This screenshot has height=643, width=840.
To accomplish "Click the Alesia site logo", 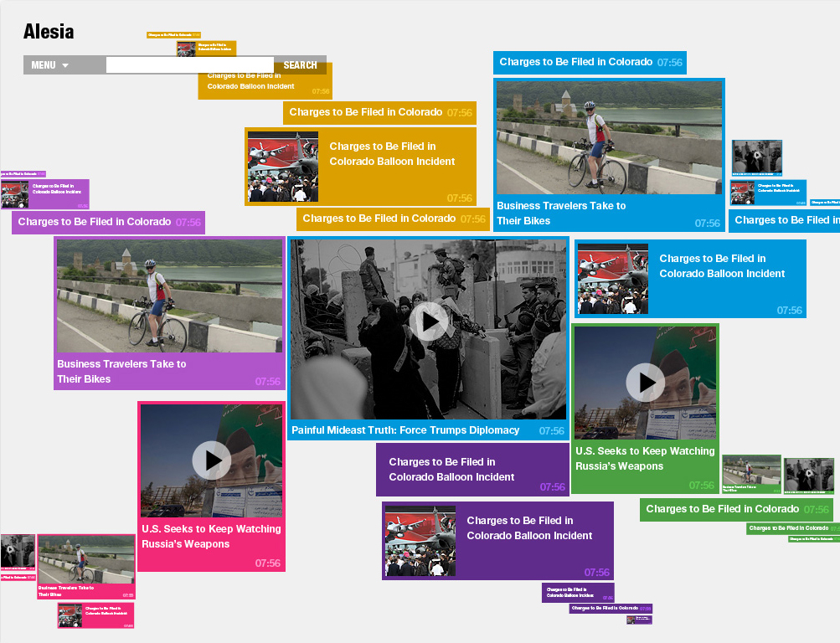I will click(x=49, y=32).
